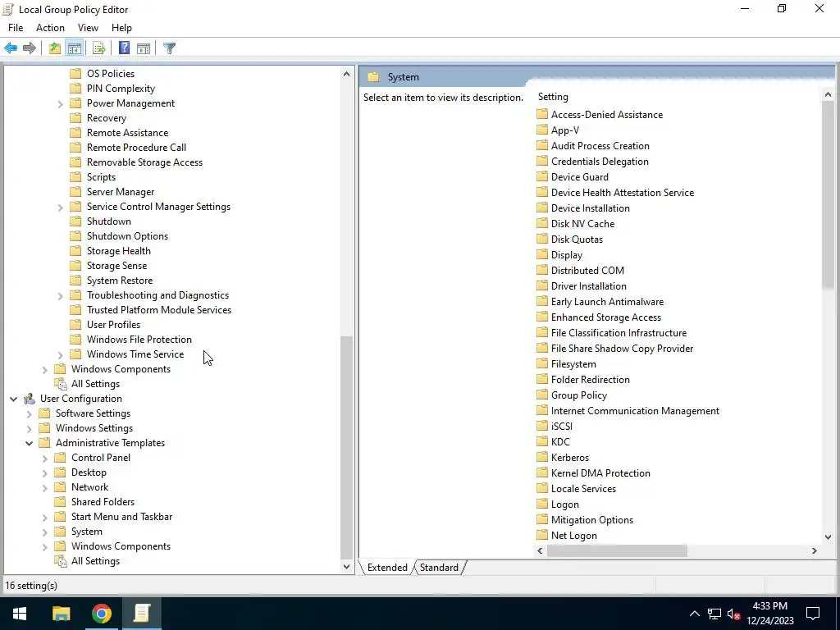Click the left tree vertical scrollbar thumb

(x=347, y=447)
